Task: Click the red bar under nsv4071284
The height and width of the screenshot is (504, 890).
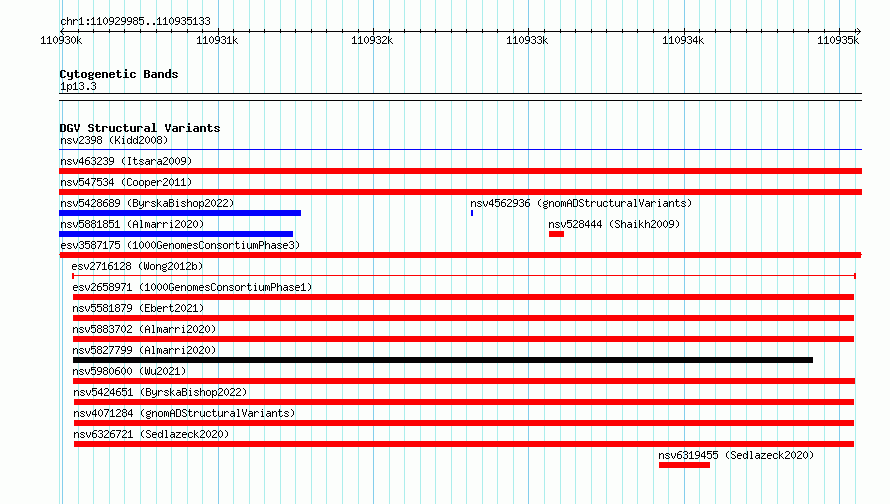Action: (x=464, y=423)
